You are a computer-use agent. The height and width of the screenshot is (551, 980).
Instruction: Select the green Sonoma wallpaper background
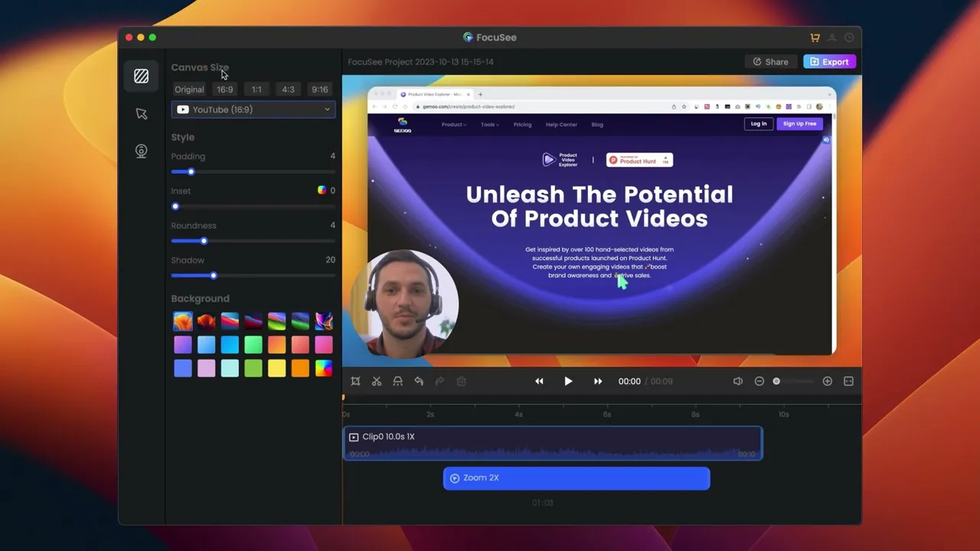pos(276,321)
